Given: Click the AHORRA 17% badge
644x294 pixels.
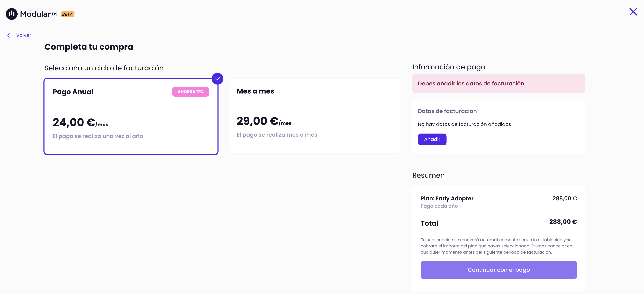Looking at the screenshot, I should [191, 92].
